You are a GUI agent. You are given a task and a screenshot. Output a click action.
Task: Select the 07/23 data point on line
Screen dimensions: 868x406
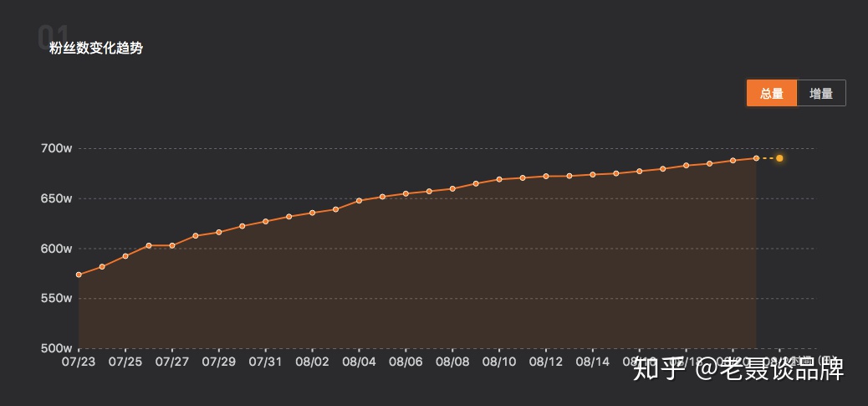pos(79,275)
